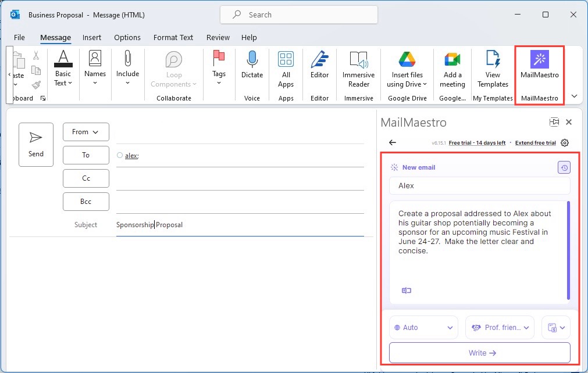Go back in the MailMaestro pane
Image resolution: width=588 pixels, height=373 pixels.
(x=392, y=142)
